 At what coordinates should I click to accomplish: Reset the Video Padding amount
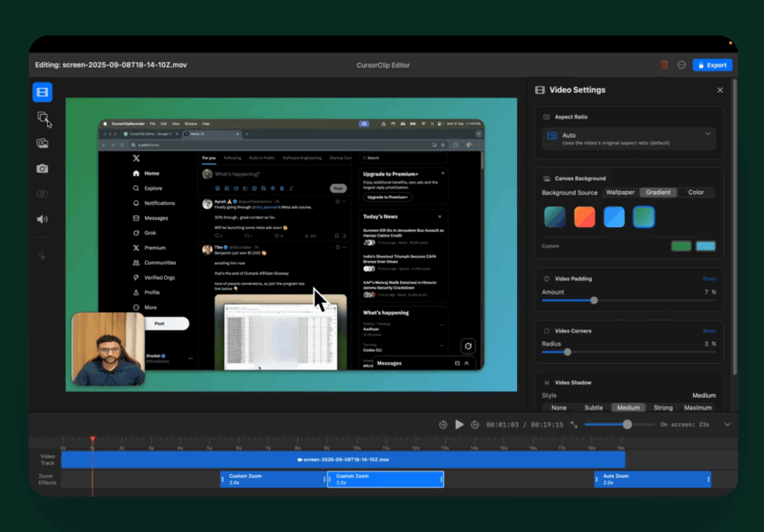click(x=710, y=278)
